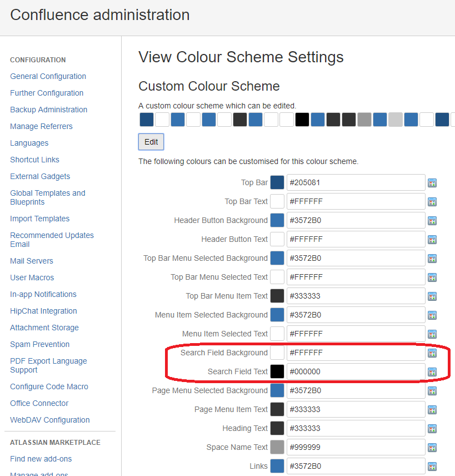
Task: Open HipChat Integration settings
Action: [x=43, y=311]
